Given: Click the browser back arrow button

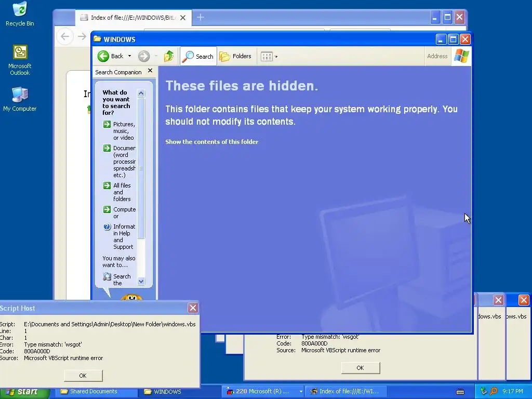Looking at the screenshot, I should 65,36.
